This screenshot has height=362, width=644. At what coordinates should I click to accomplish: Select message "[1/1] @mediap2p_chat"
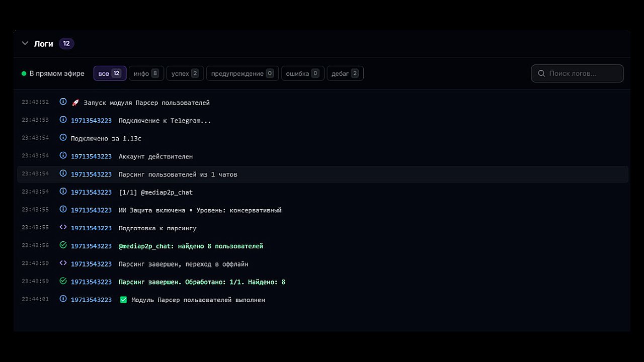[x=155, y=193]
